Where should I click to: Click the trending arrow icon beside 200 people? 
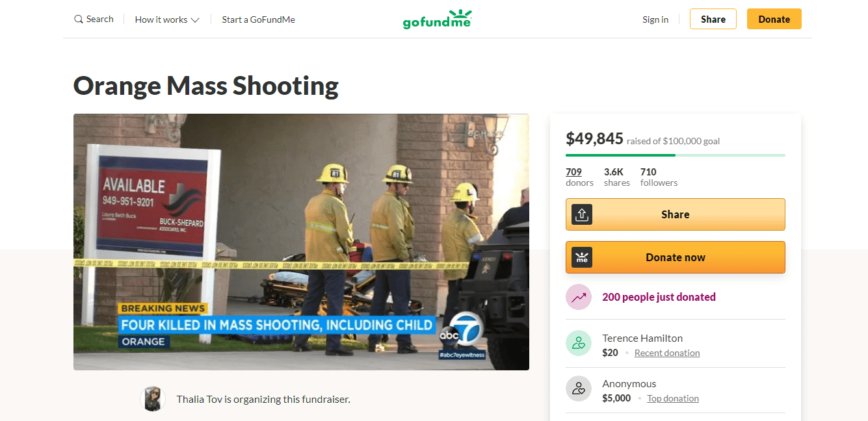tap(579, 297)
